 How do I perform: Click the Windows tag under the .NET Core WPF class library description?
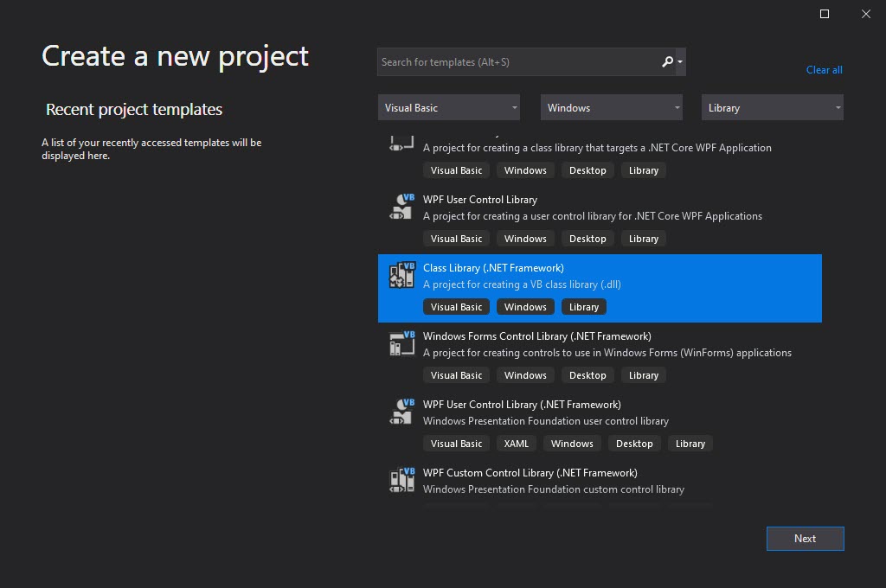click(525, 170)
